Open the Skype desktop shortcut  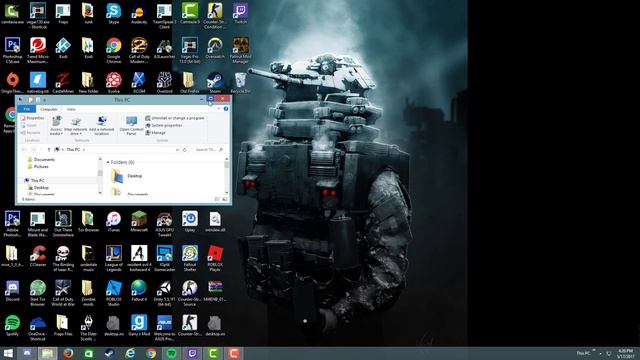[x=113, y=13]
